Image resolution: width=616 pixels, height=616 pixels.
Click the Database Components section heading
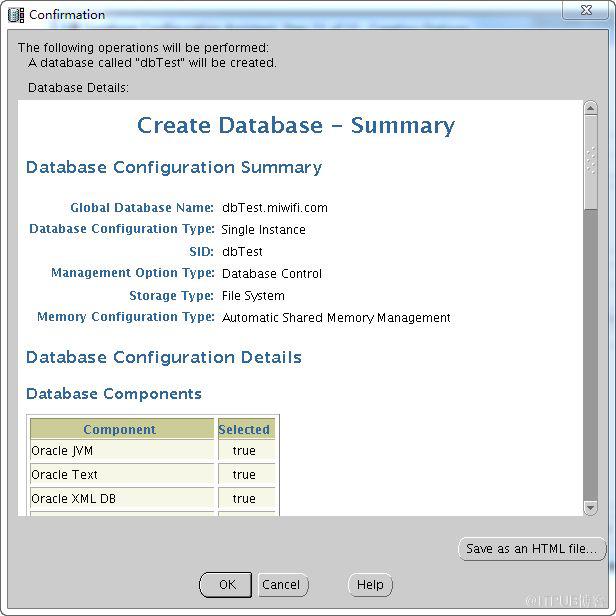pos(114,394)
